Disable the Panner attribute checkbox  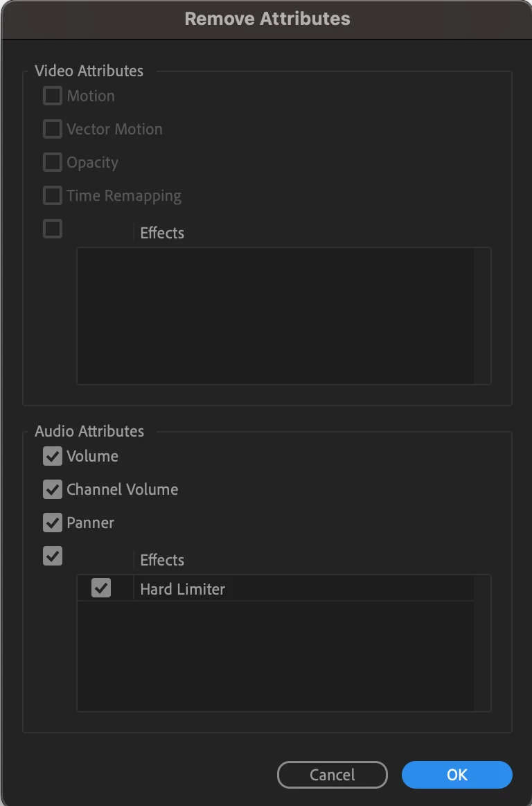pos(53,523)
